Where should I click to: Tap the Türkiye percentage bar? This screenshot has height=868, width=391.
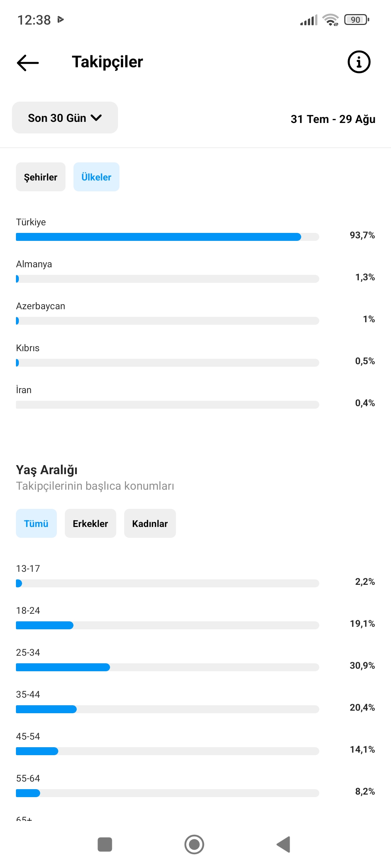click(167, 237)
